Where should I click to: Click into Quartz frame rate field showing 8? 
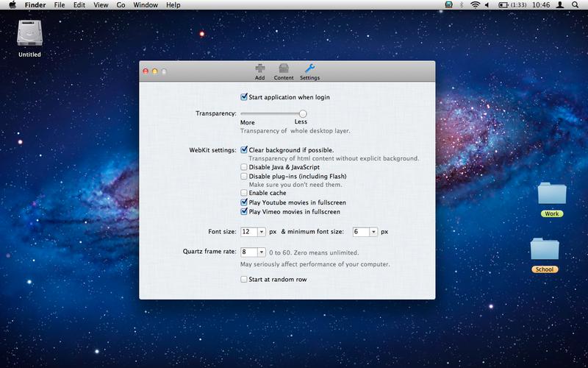pos(249,252)
